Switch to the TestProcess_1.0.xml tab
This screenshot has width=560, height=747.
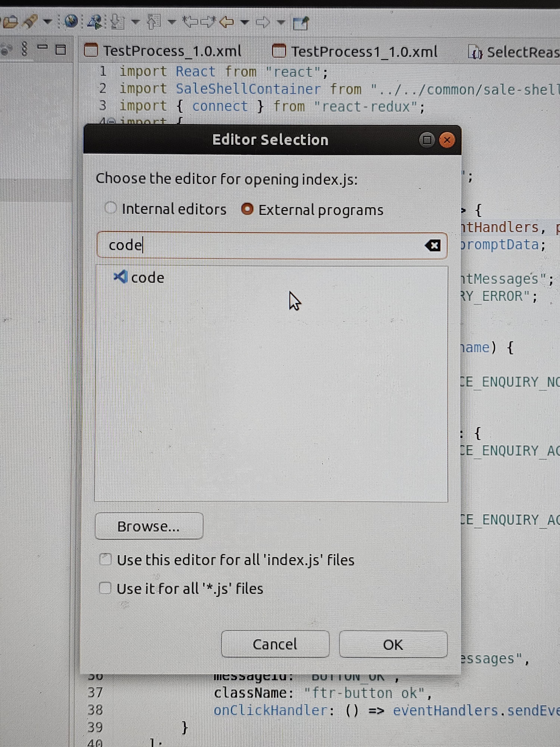[x=163, y=51]
